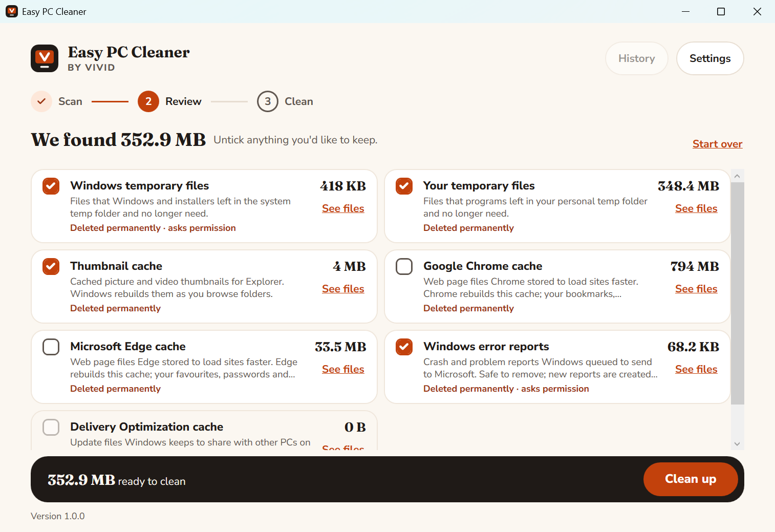Tick the Delivery Optimization cache checkbox

pos(51,427)
